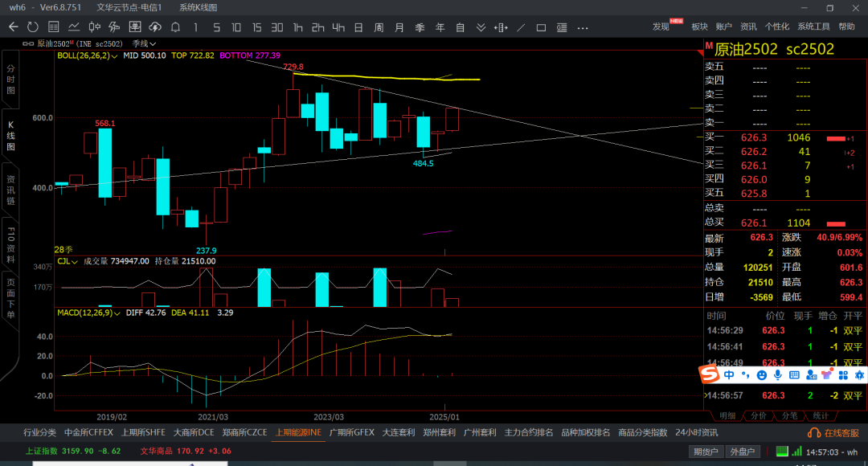
Task: Click the signal strength bars icon
Action: pos(796,452)
